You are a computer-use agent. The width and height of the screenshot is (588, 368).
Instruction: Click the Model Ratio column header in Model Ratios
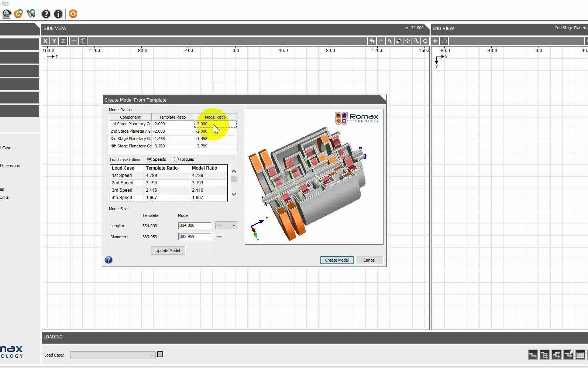coord(215,117)
